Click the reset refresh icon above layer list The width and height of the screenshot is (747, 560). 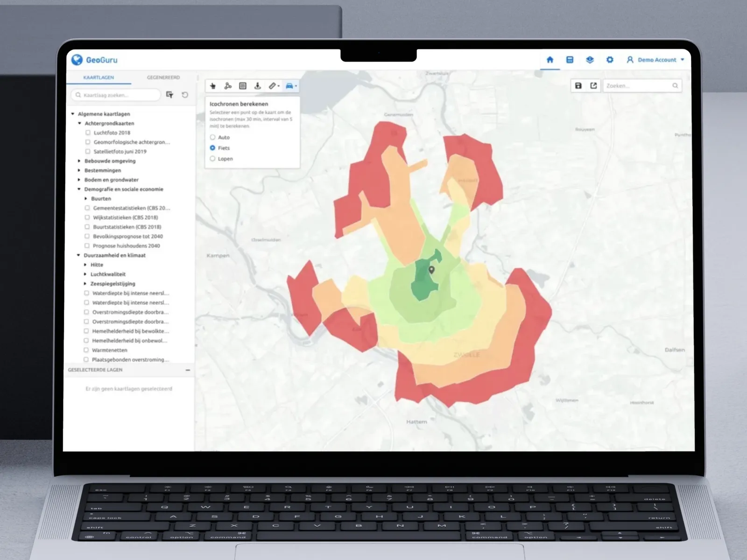(x=185, y=95)
